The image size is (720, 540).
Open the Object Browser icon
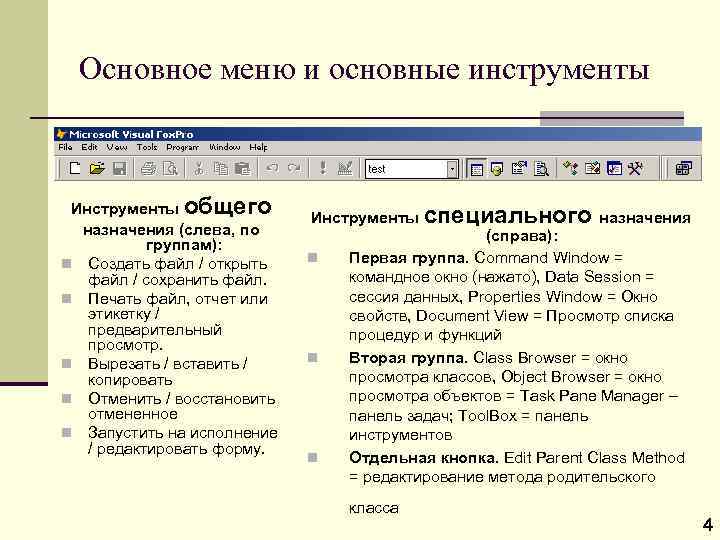[592, 169]
